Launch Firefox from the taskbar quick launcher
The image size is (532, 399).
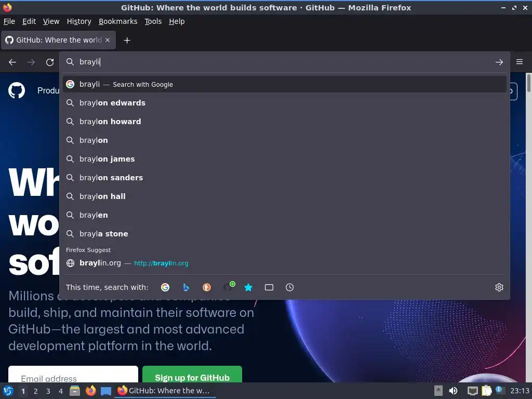(x=90, y=391)
